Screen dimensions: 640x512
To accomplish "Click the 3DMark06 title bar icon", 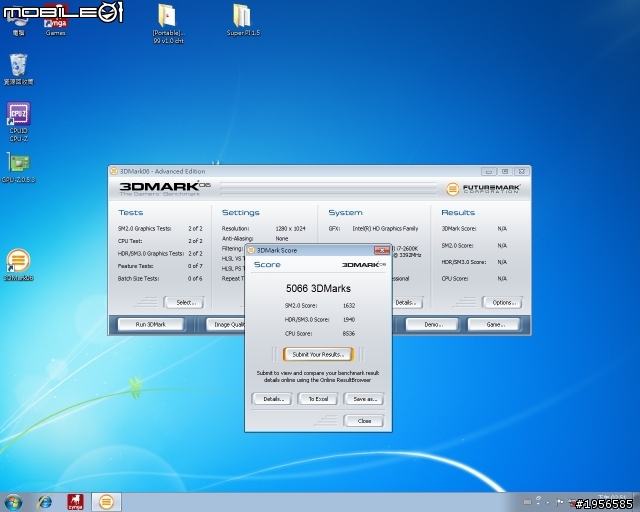I will 114,171.
